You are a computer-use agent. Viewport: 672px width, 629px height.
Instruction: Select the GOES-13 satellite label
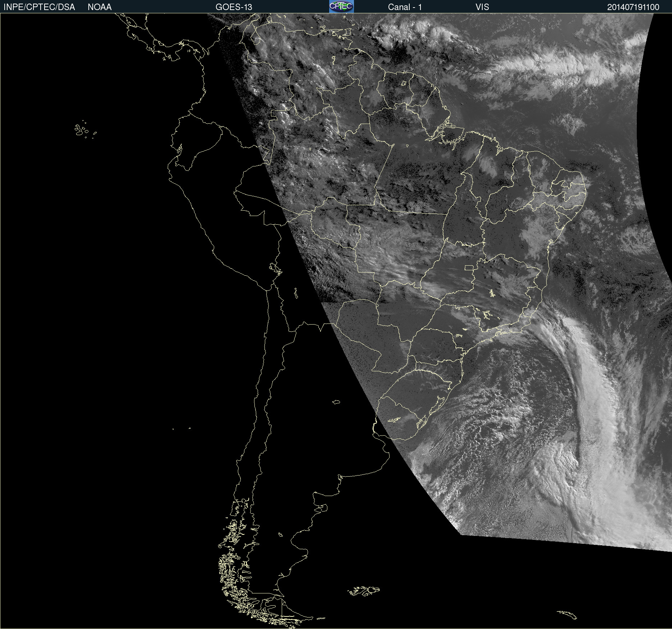234,7
